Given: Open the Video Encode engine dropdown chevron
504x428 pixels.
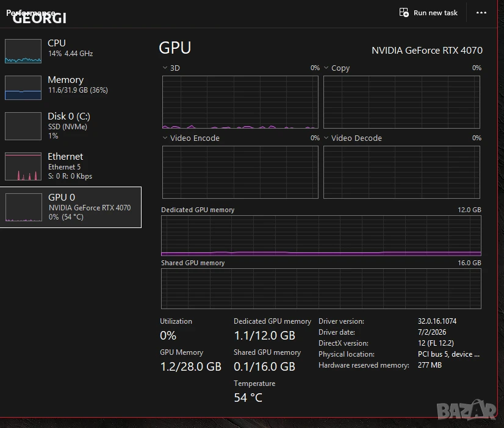Looking at the screenshot, I should pos(165,138).
